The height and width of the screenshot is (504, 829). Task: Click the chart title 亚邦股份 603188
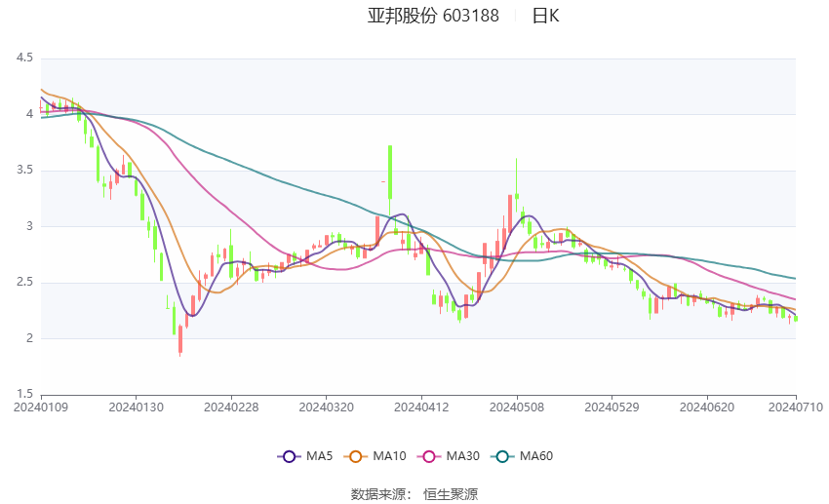click(x=433, y=16)
